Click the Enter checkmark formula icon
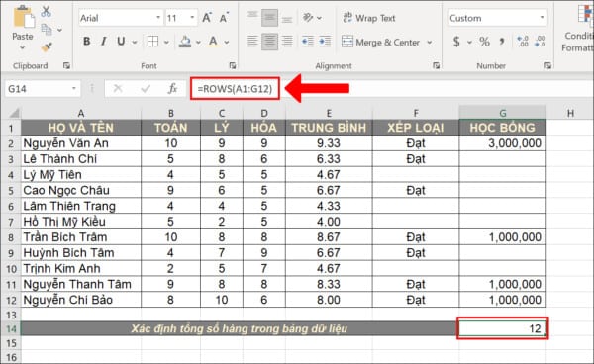This screenshot has width=594, height=364. (x=146, y=89)
